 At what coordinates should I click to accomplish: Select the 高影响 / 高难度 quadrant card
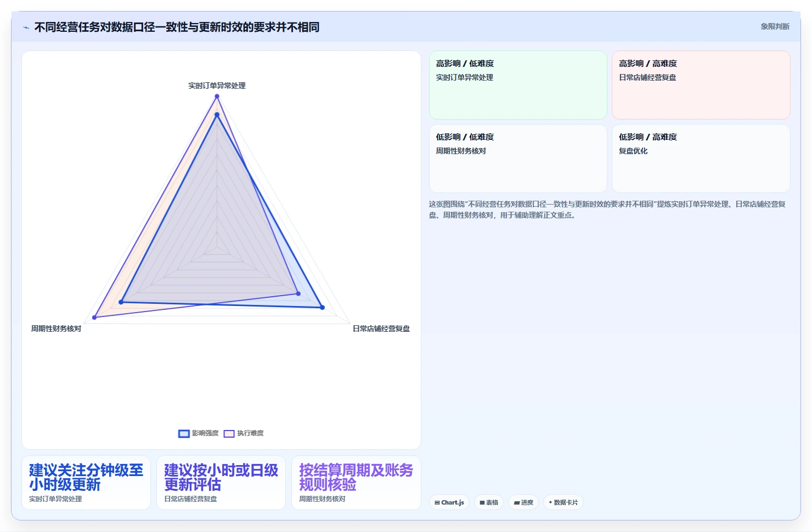pyautogui.click(x=701, y=85)
